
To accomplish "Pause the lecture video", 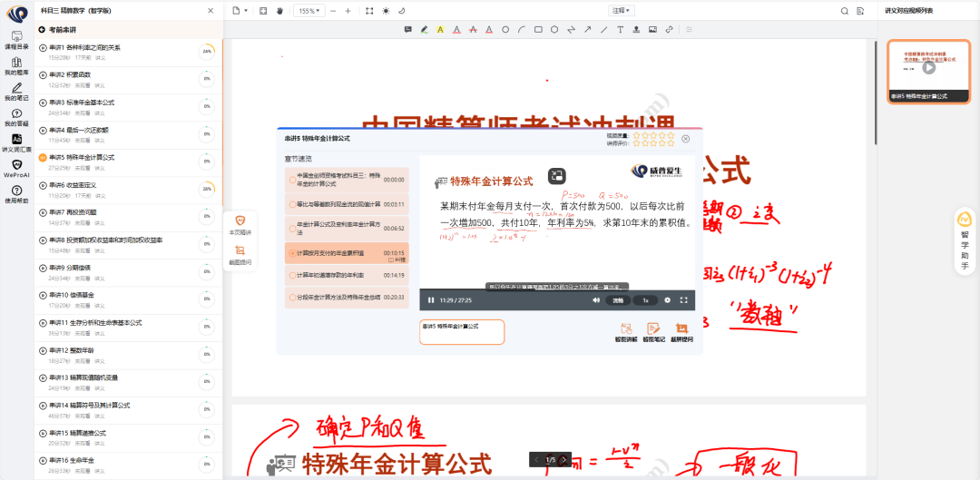I will point(432,299).
